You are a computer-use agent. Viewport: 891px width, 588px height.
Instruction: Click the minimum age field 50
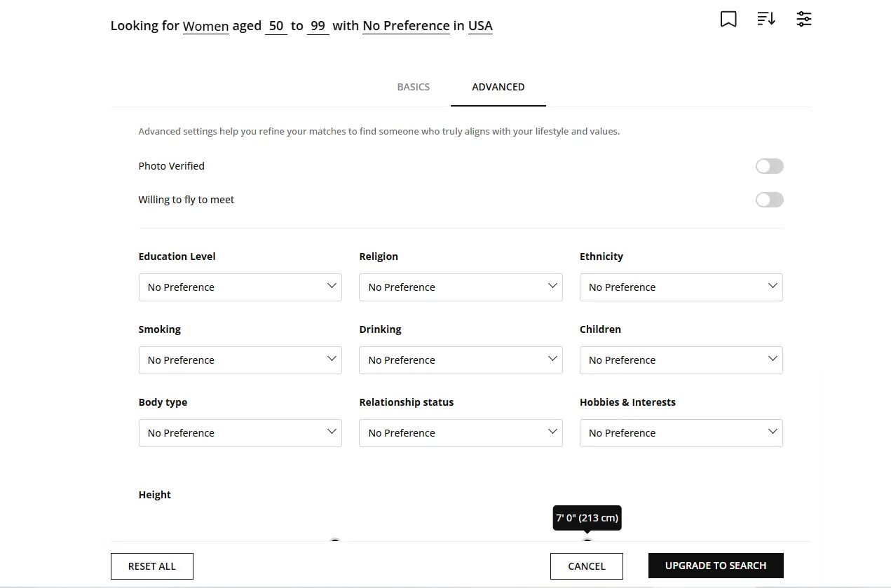(x=276, y=26)
